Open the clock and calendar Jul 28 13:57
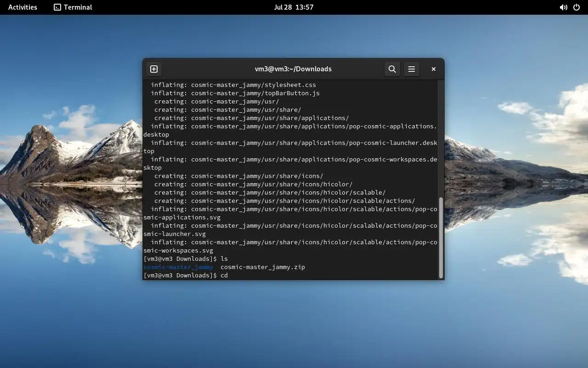This screenshot has width=588, height=368. click(294, 7)
